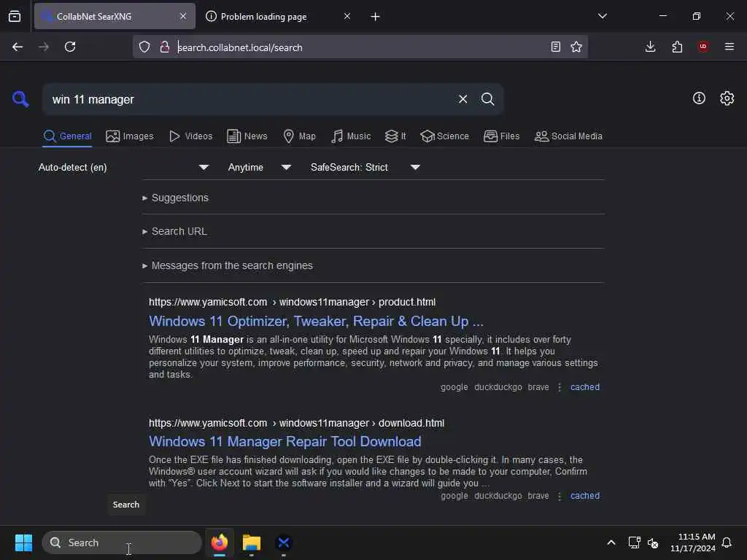Click the product.html result URL breadcrumb
The height and width of the screenshot is (560, 747).
click(x=292, y=302)
